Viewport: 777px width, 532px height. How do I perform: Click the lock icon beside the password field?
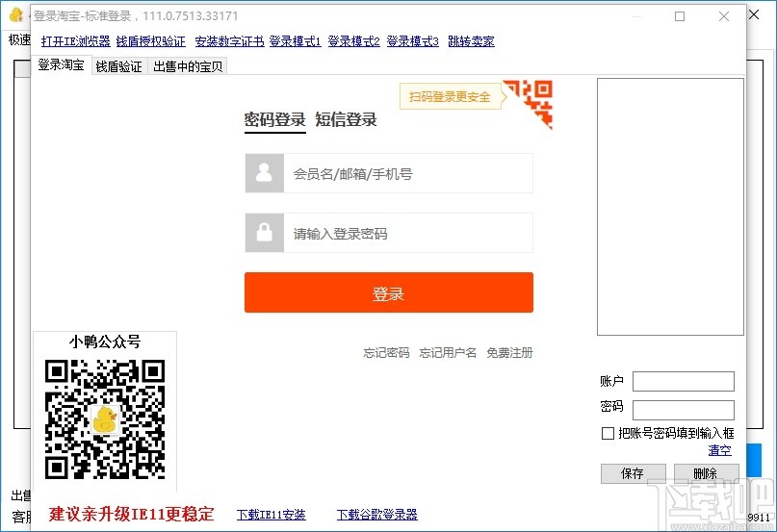264,233
